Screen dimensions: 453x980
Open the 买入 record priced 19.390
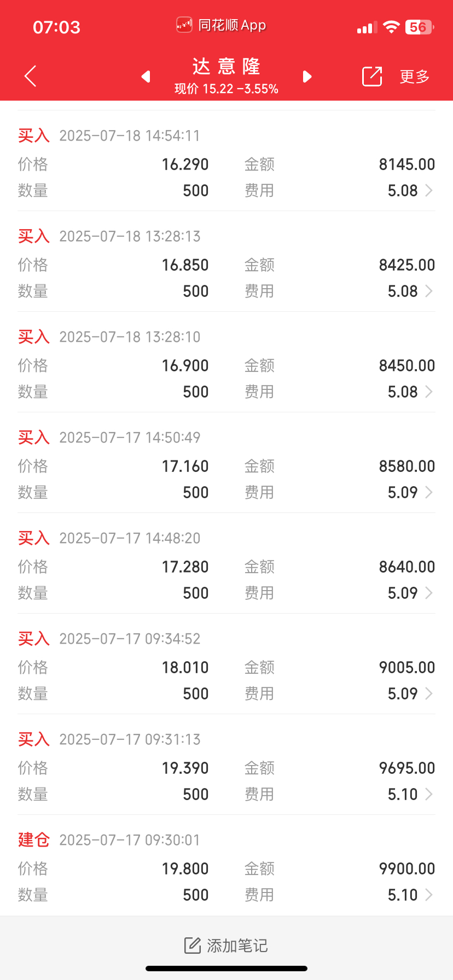pos(226,765)
